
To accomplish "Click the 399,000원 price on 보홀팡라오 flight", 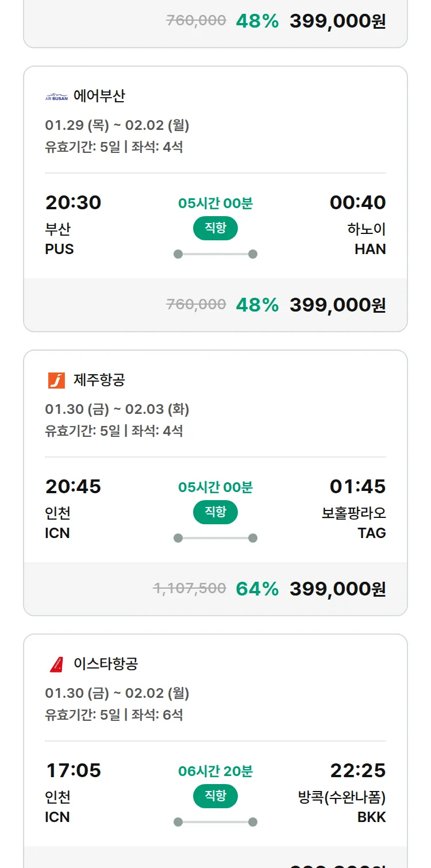I will coord(337,589).
